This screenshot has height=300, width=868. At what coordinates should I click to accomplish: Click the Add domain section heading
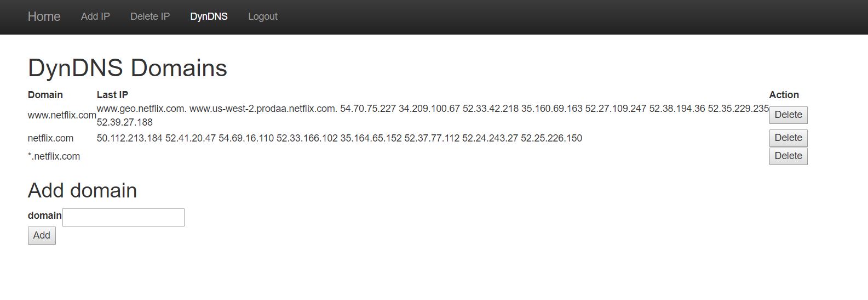tap(82, 190)
